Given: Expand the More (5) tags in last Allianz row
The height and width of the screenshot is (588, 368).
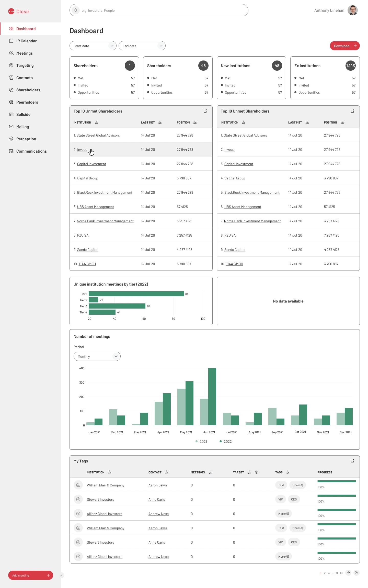Looking at the screenshot, I should (284, 556).
